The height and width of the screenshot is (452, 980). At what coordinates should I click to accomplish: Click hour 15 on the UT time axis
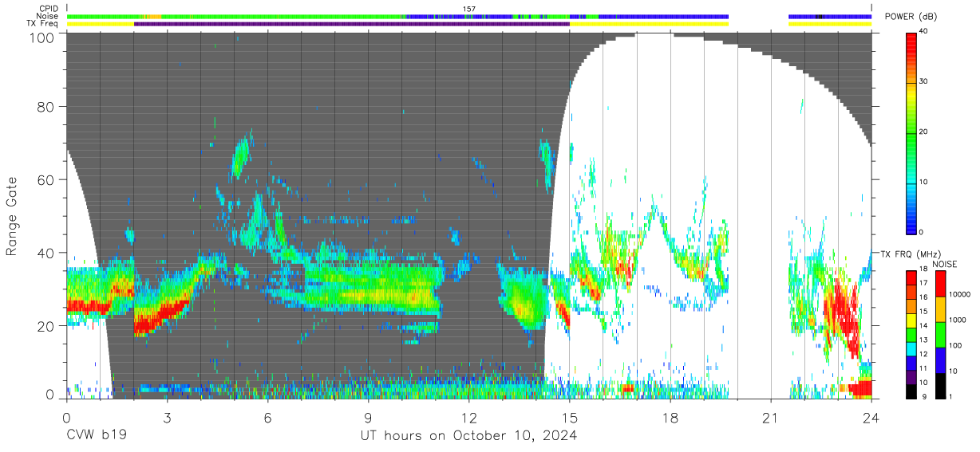click(x=570, y=418)
